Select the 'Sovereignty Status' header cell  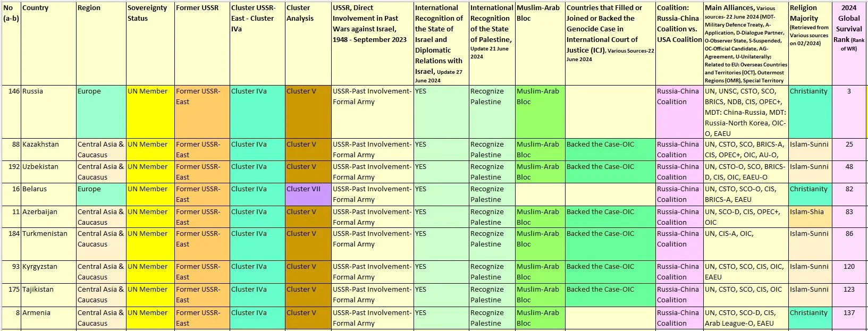[150, 43]
